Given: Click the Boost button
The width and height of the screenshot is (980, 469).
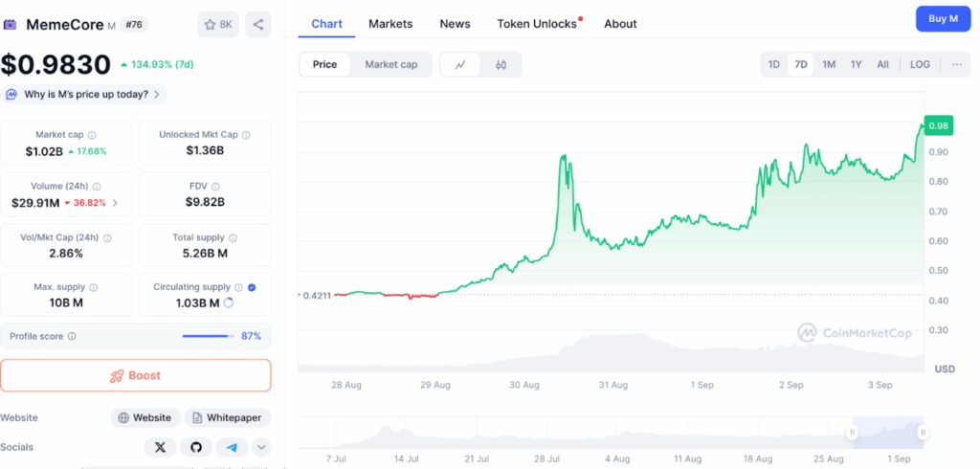Looking at the screenshot, I should pos(135,376).
